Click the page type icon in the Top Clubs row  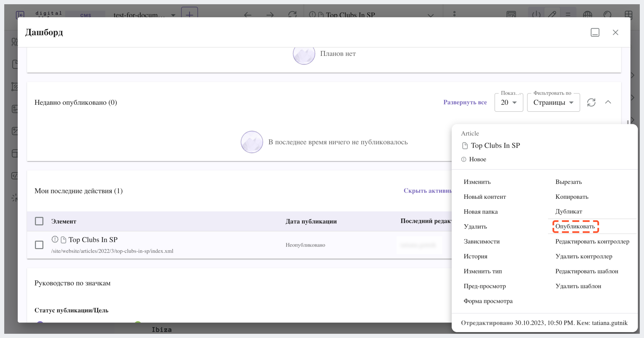click(64, 240)
